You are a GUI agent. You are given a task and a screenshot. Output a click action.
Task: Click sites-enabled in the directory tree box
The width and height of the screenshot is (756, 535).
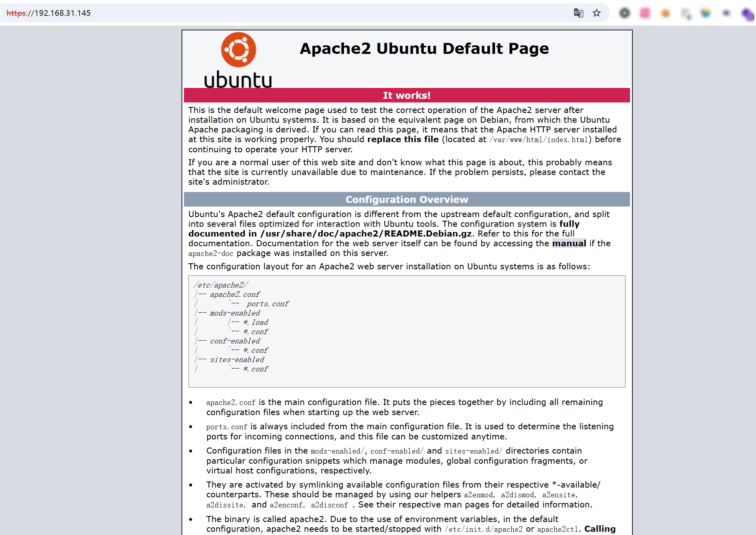coord(237,360)
